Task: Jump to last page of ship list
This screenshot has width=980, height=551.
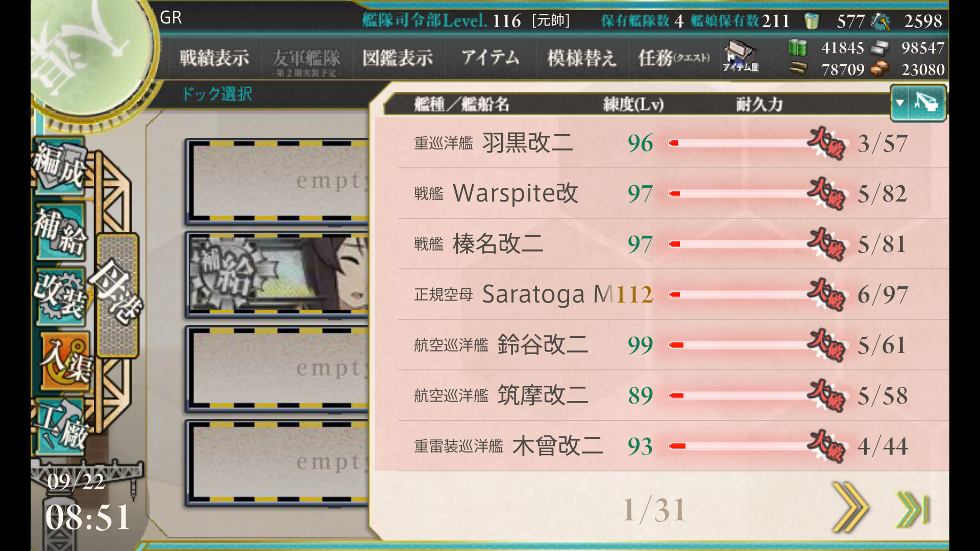Action: click(913, 509)
